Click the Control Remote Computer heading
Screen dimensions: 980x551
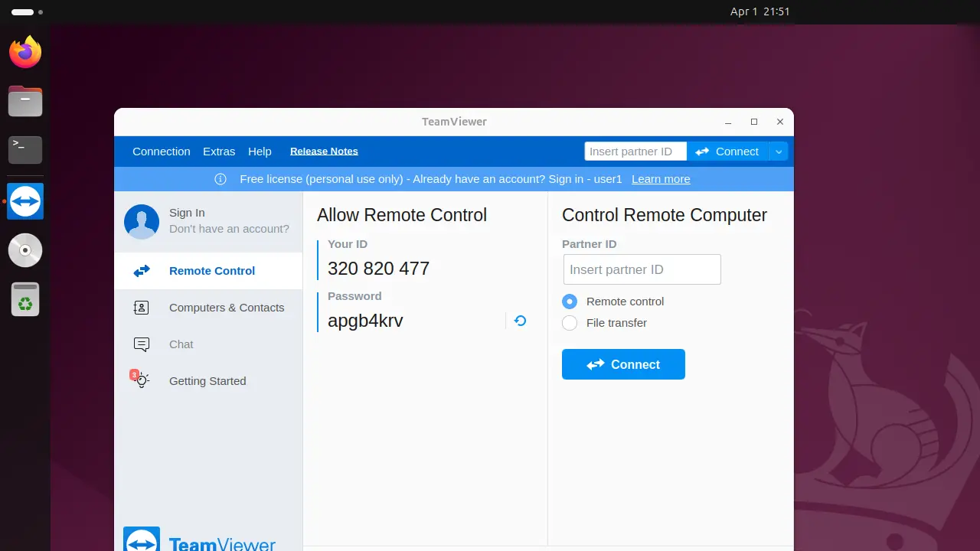(x=665, y=215)
